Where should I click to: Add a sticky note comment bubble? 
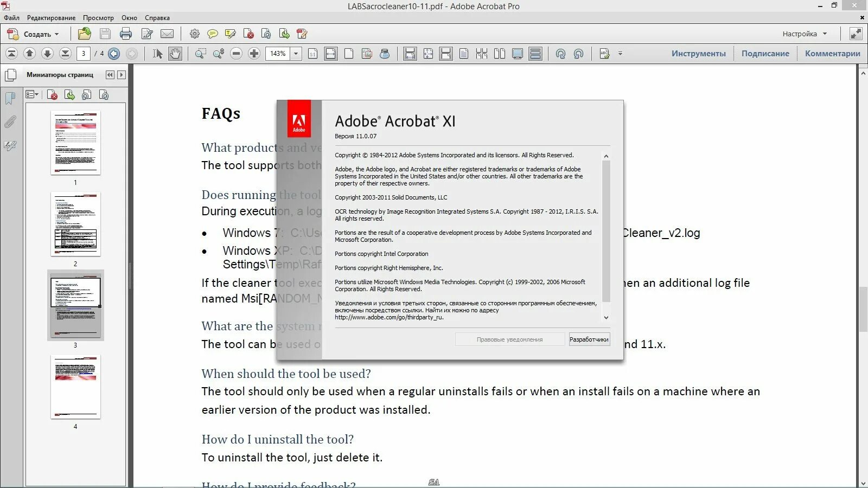click(213, 34)
